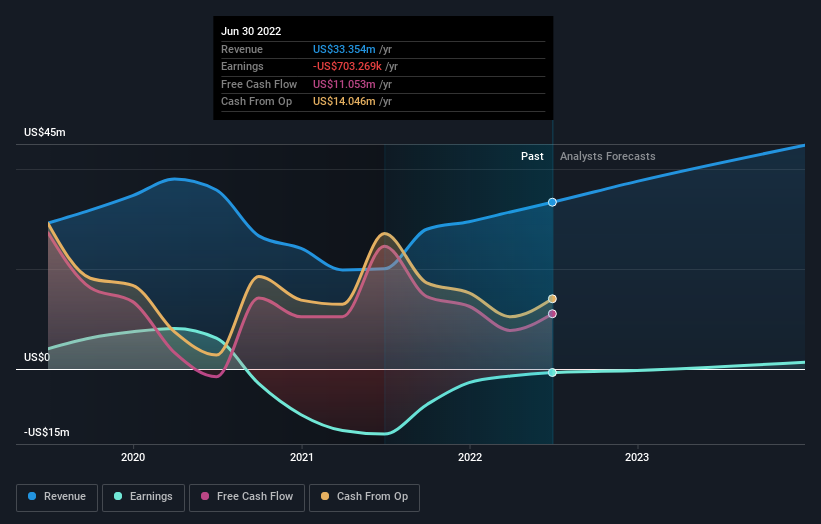The image size is (821, 524).
Task: Click the teal Earnings data point marker
Action: 552,373
